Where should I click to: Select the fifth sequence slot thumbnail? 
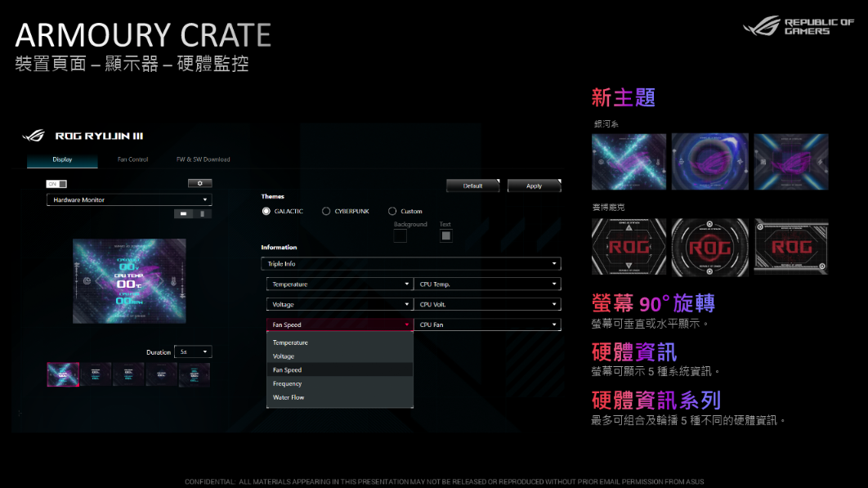pos(195,374)
